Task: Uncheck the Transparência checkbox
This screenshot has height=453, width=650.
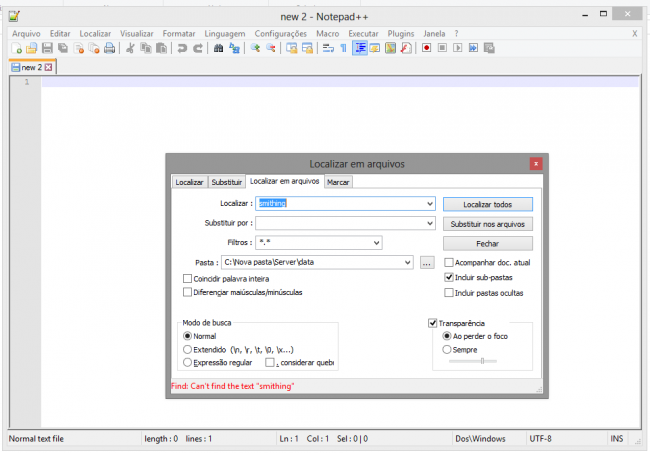Action: point(432,323)
